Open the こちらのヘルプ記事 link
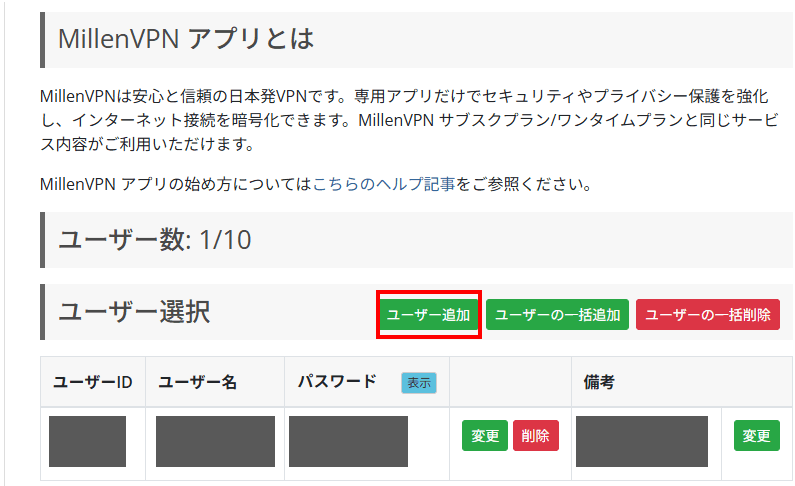795x486 pixels. (x=385, y=184)
